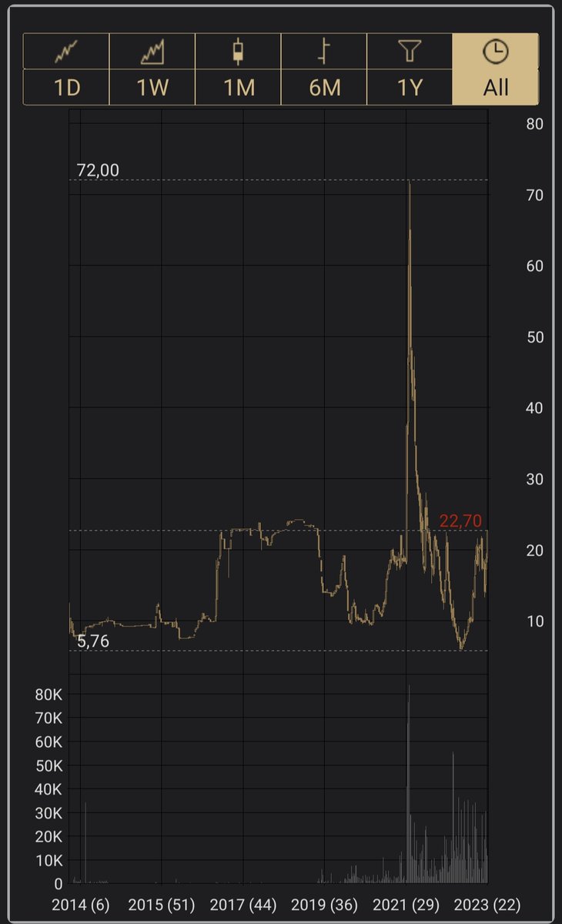This screenshot has width=562, height=924.
Task: Click the 80 price axis value
Action: click(534, 124)
